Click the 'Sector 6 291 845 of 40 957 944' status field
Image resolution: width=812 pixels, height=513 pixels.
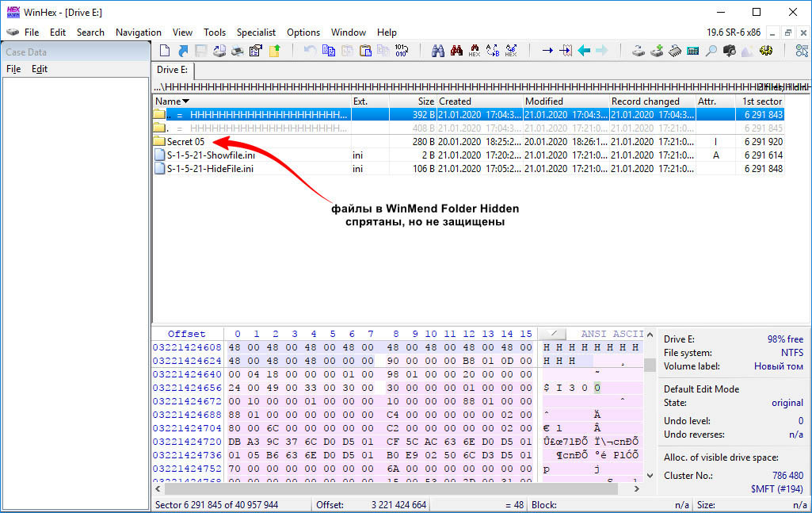[231, 505]
